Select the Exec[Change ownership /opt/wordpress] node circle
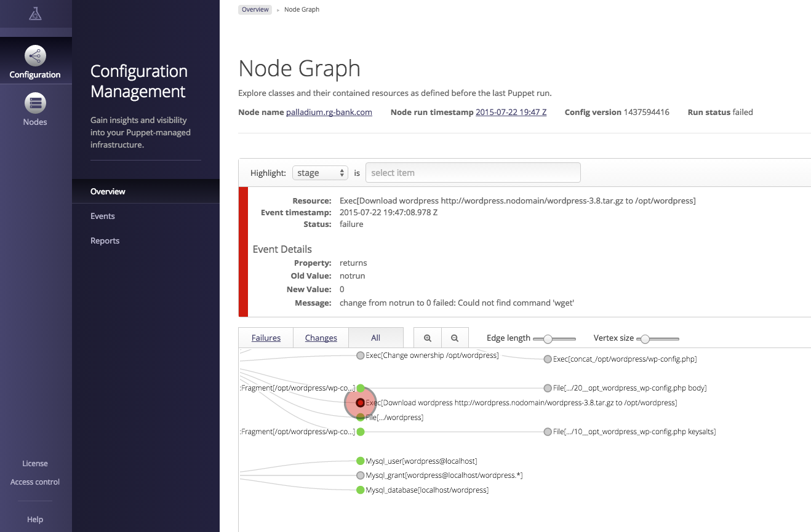811x532 pixels. (360, 355)
